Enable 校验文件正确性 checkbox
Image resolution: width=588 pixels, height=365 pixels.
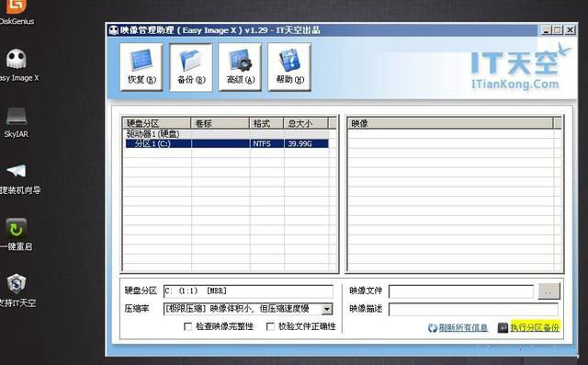pyautogui.click(x=270, y=326)
